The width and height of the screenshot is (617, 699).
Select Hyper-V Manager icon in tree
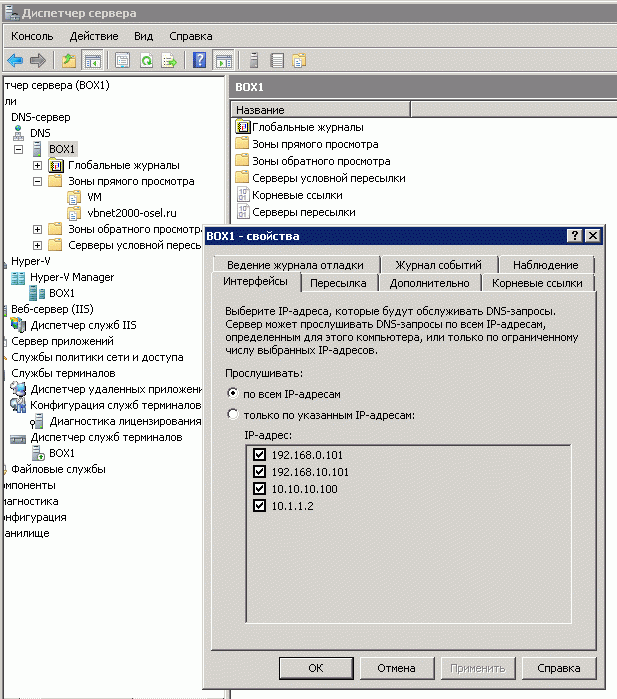(18, 278)
